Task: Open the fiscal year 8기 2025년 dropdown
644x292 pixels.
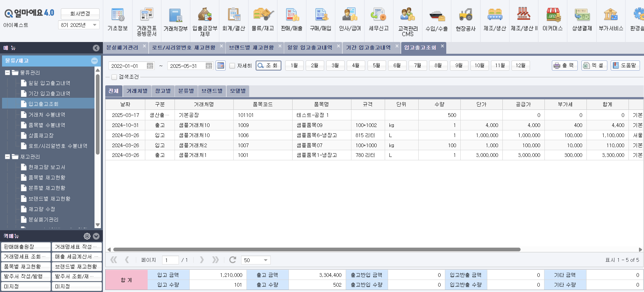Action: point(79,25)
